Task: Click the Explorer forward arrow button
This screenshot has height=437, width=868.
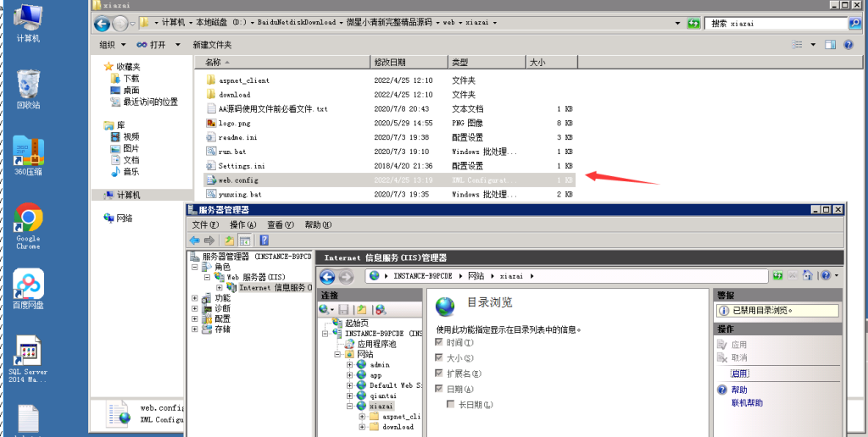Action: tap(120, 23)
